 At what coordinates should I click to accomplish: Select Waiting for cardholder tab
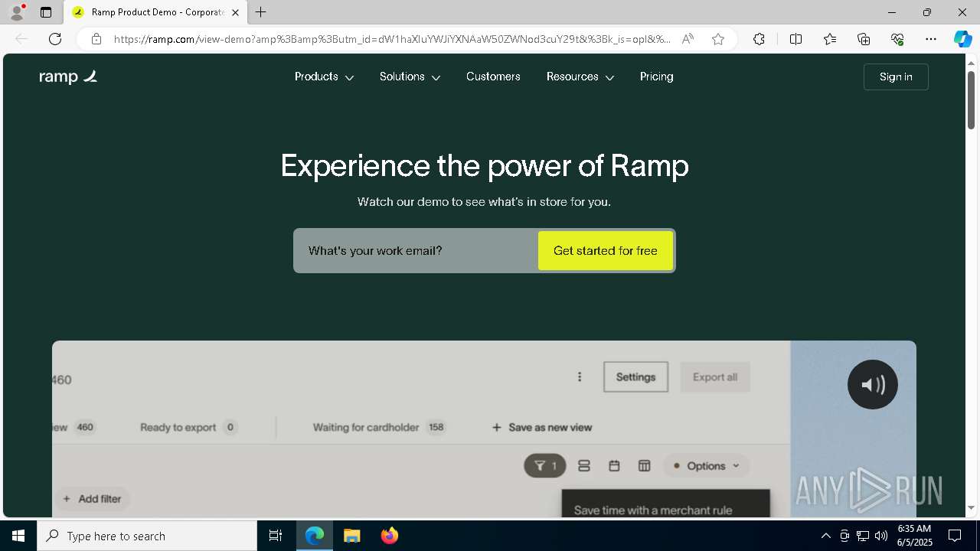380,427
